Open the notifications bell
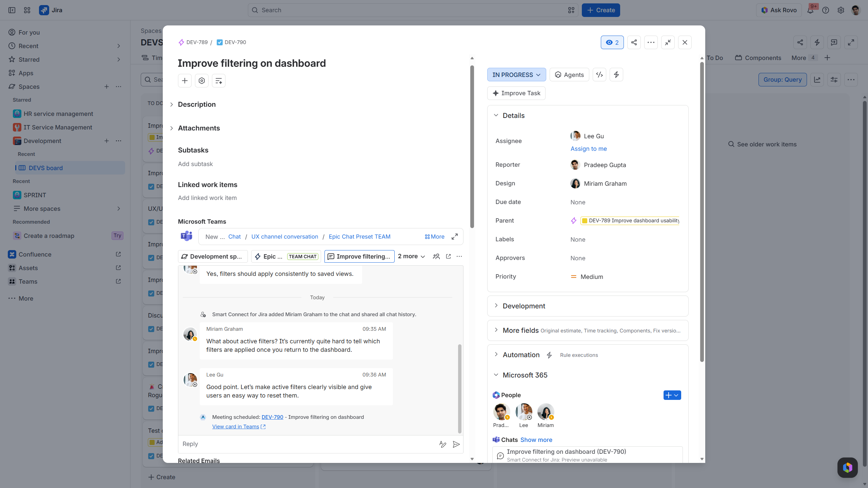868x488 pixels. coord(810,10)
